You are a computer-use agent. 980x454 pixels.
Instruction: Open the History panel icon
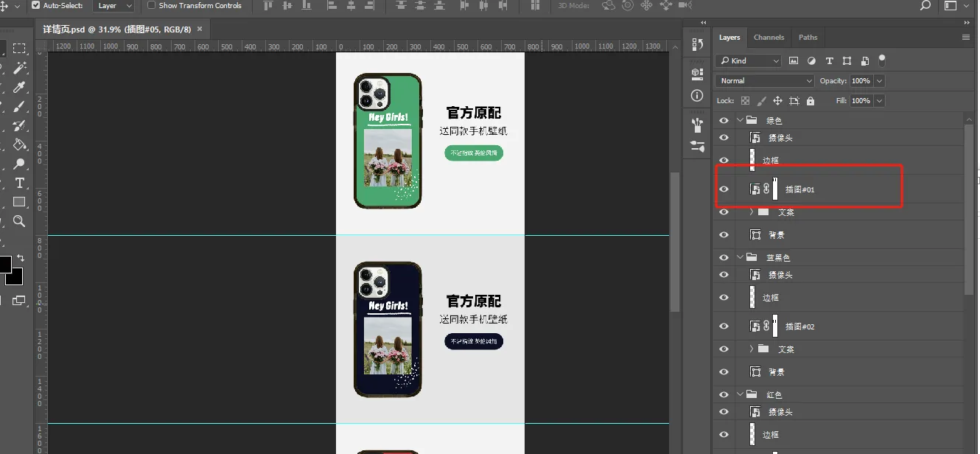click(x=697, y=45)
